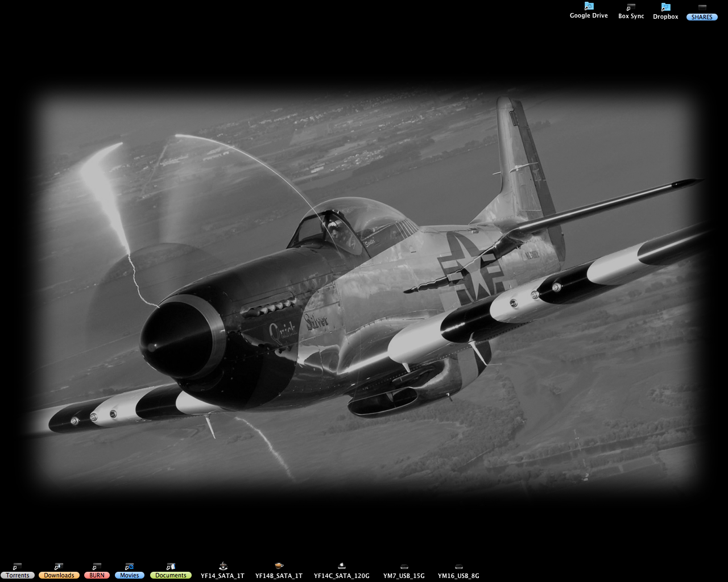This screenshot has height=582, width=728.
Task: Select the Dropbox desktop folder
Action: [x=665, y=7]
